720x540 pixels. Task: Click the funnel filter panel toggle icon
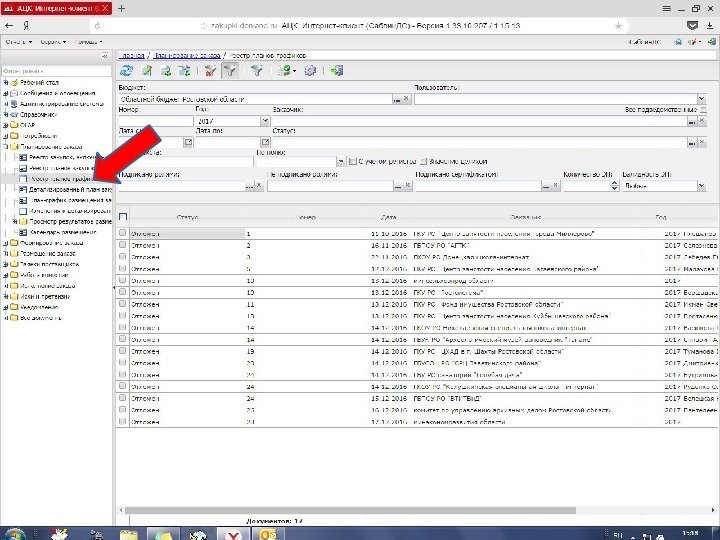(230, 71)
